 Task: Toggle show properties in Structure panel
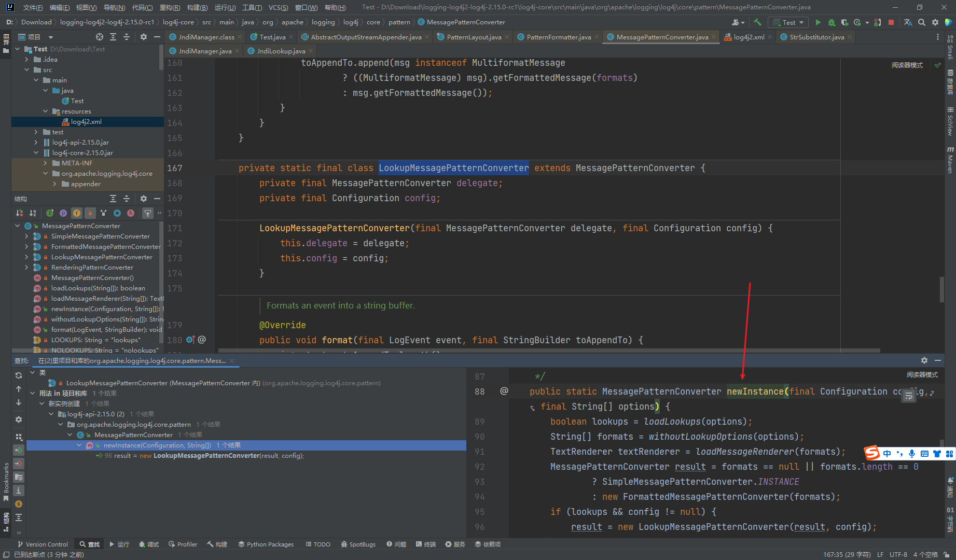point(63,213)
